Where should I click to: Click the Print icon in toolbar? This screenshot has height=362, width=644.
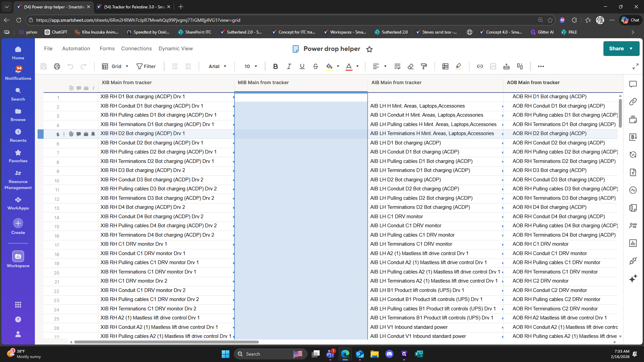[57, 66]
